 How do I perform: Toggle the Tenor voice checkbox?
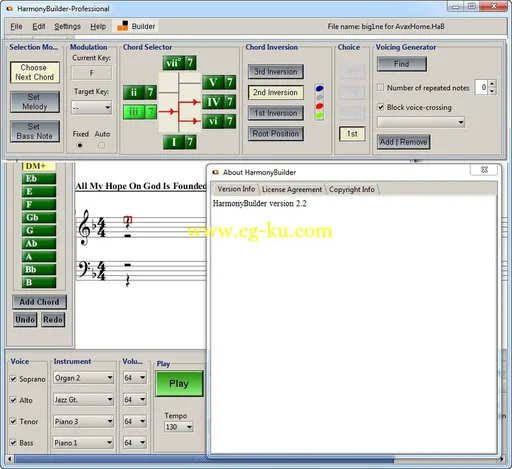pos(13,421)
